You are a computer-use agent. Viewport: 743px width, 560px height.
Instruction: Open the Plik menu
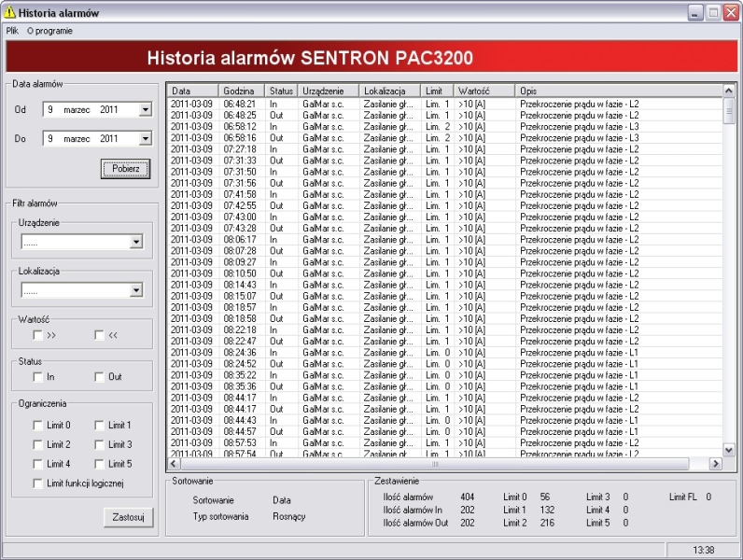pos(12,31)
